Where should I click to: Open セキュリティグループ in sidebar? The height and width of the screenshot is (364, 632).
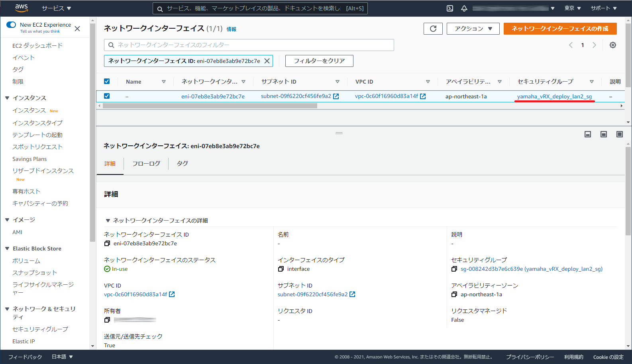click(40, 329)
